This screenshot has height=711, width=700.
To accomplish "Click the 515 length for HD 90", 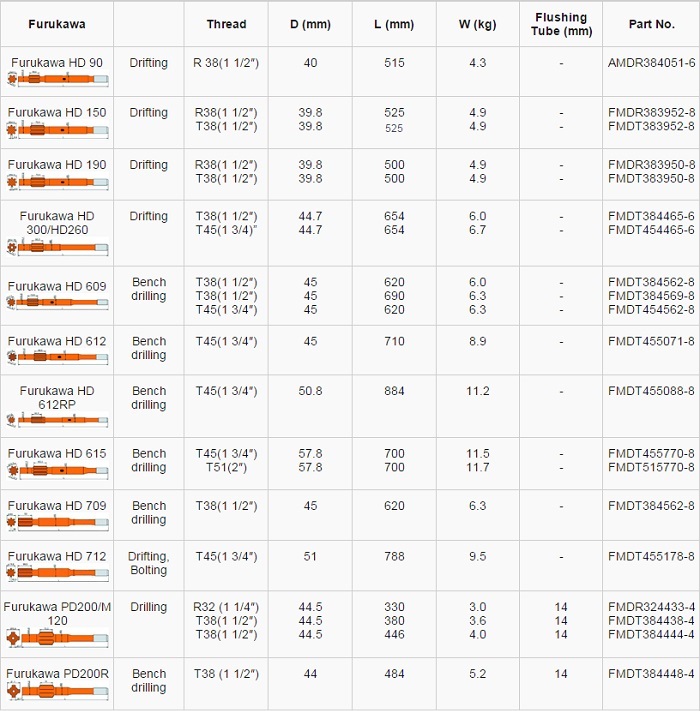I will tap(394, 63).
